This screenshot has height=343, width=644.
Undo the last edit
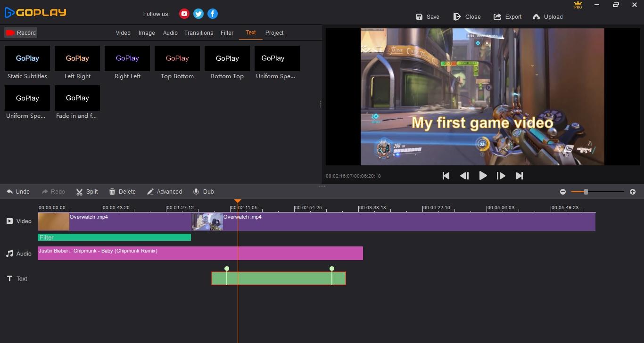18,192
